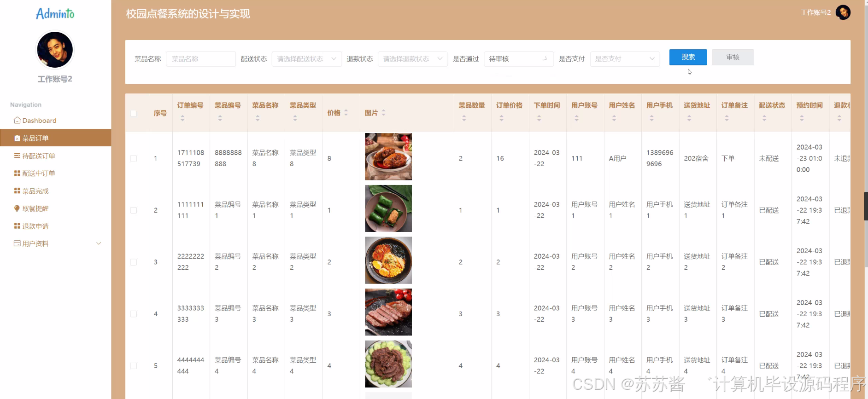
Task: Open the 是否支付 filter dropdown
Action: (x=625, y=59)
